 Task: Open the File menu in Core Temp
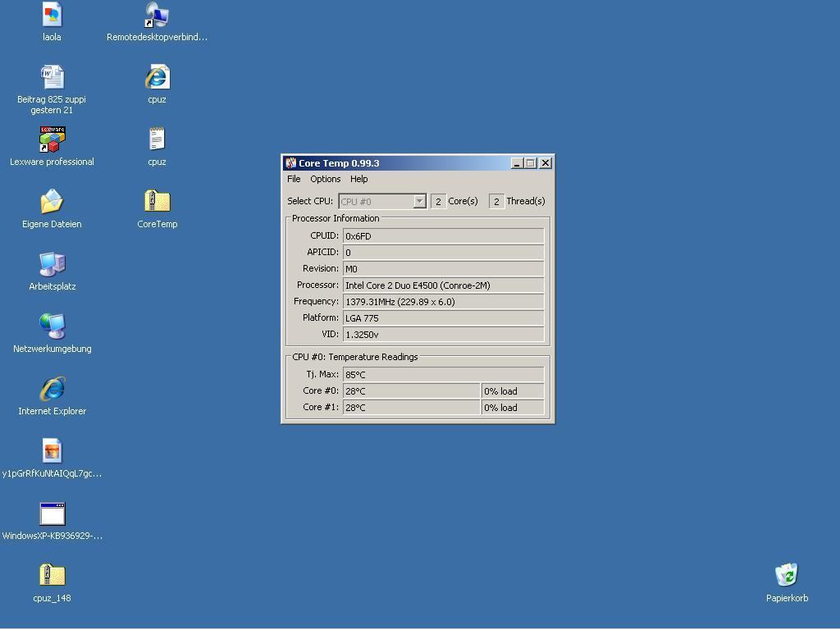(294, 179)
